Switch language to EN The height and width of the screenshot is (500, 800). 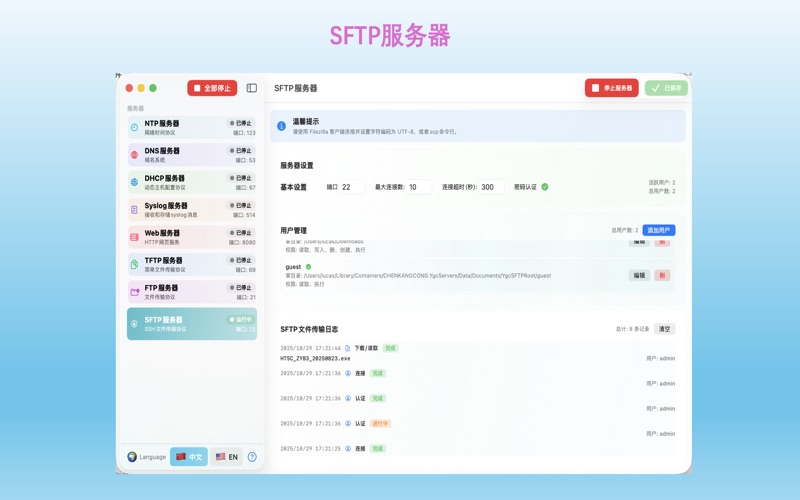click(x=227, y=457)
